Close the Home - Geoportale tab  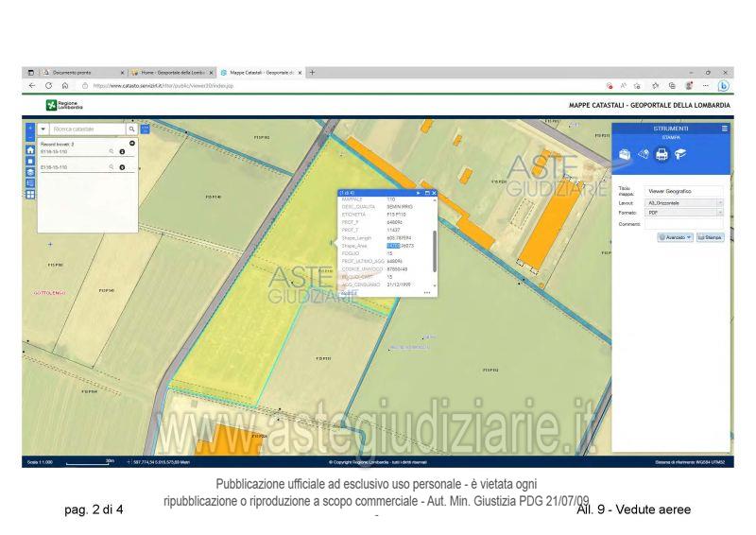[x=211, y=73]
